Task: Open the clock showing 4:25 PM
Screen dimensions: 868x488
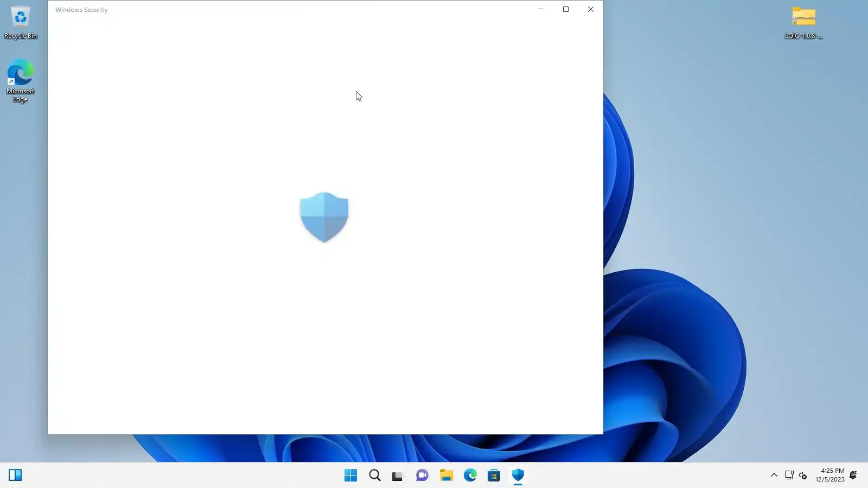Action: click(830, 475)
